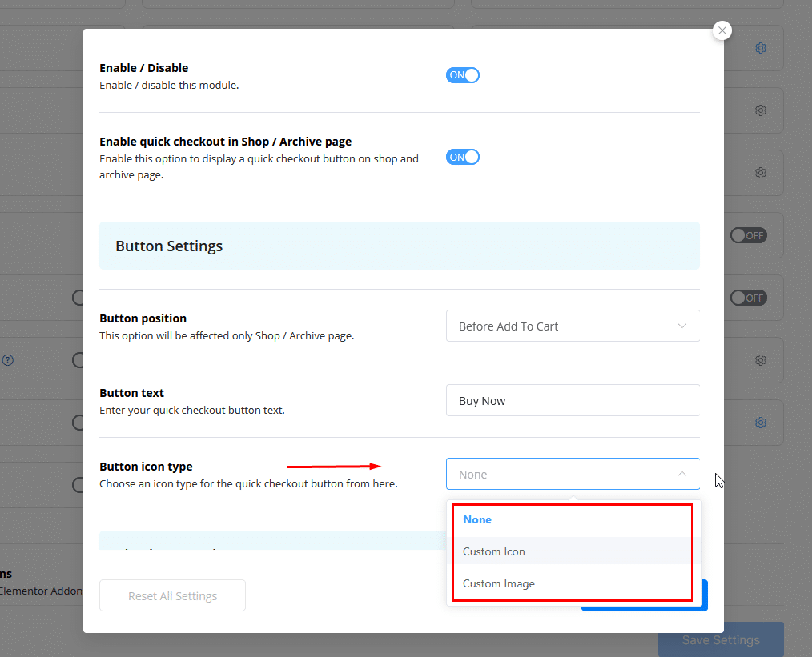The width and height of the screenshot is (812, 657).
Task: Collapse the Button icon type dropdown
Action: (x=572, y=474)
